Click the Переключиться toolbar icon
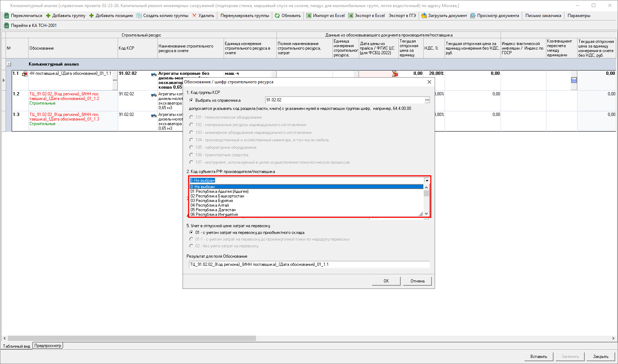Screen dimensions: 618x364 6,16
